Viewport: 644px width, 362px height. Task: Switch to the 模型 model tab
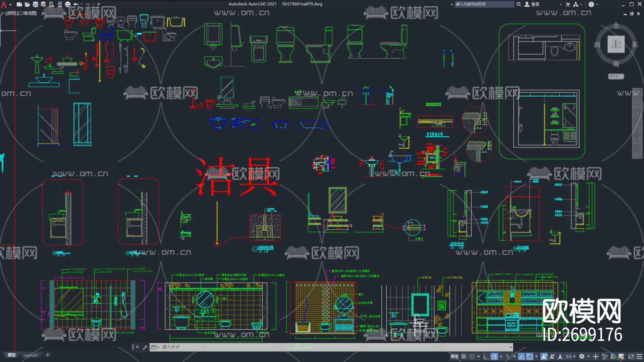(x=12, y=355)
